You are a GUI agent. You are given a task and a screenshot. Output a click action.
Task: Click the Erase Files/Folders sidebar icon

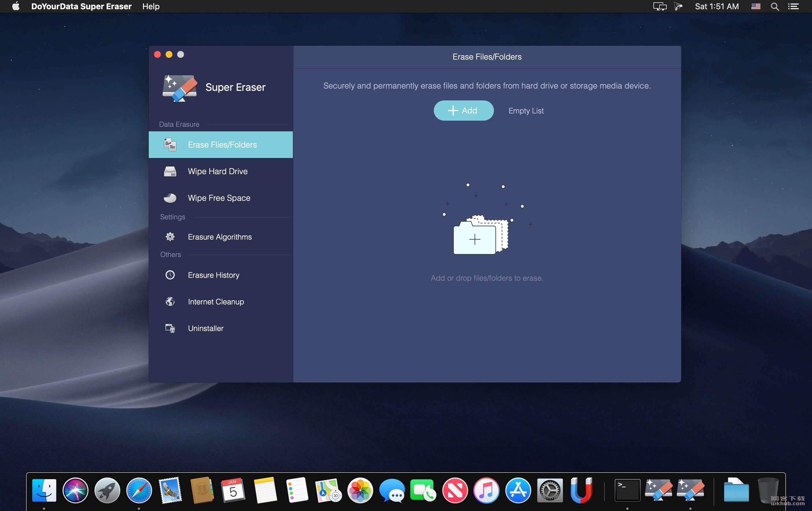click(170, 145)
